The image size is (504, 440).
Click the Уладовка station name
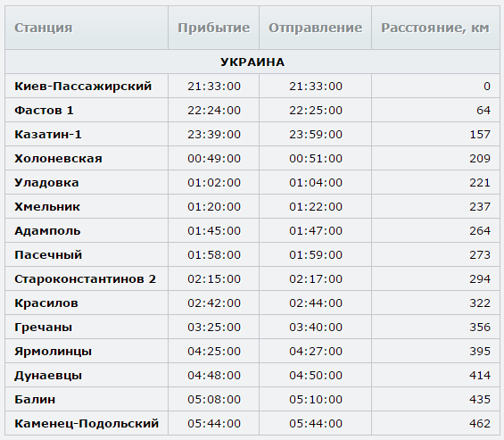46,182
